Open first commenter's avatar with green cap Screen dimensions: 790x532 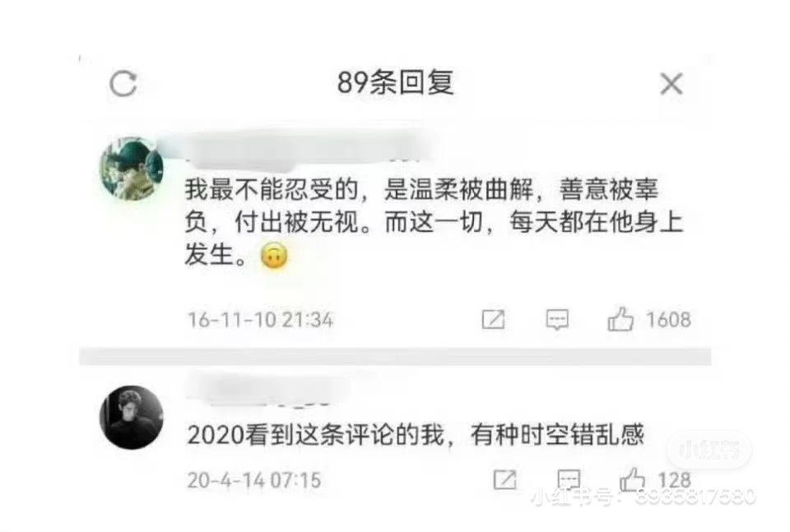tap(132, 169)
